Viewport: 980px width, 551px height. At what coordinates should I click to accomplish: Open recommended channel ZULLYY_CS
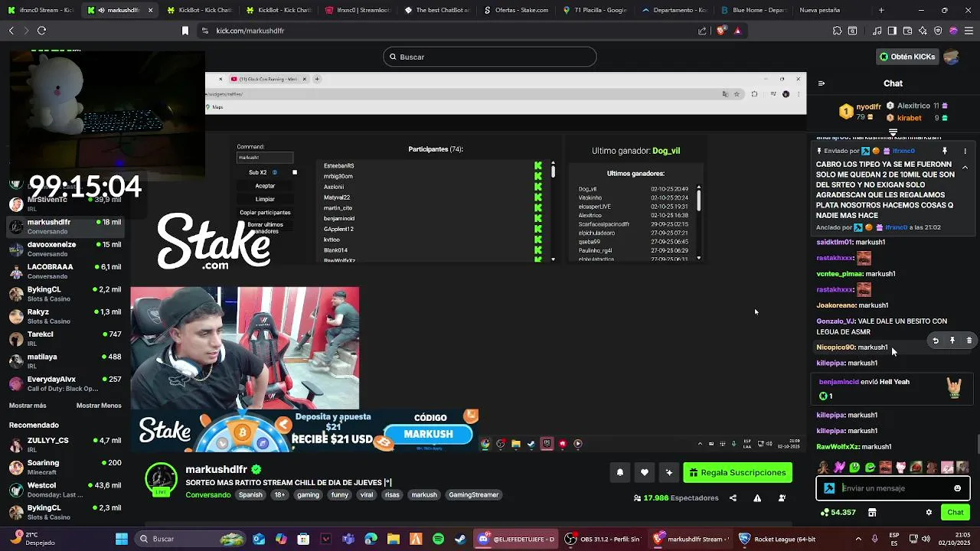65,445
